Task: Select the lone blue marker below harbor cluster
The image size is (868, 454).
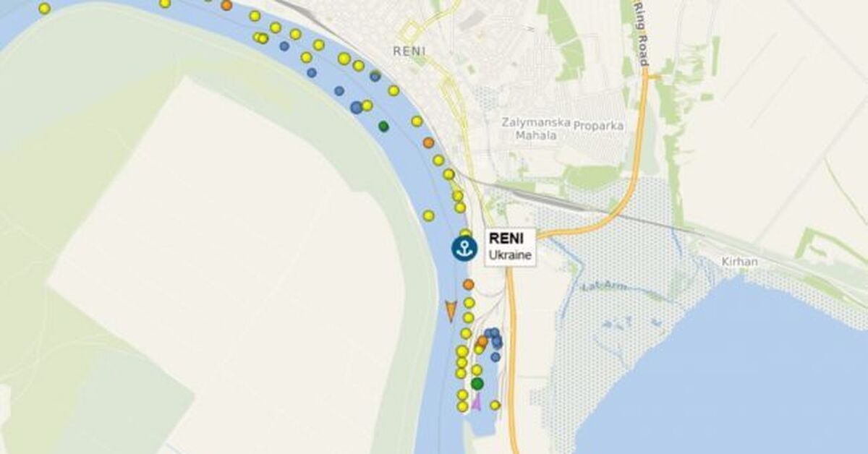Action: (495, 356)
